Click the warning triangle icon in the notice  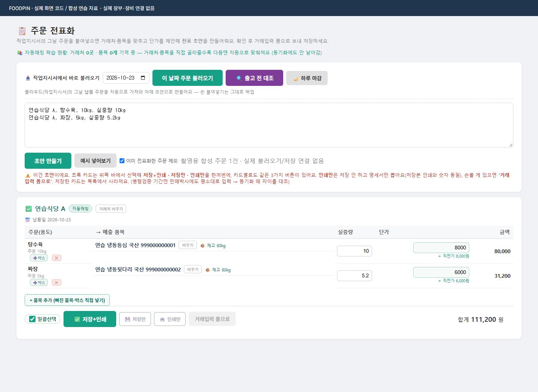tap(28, 175)
